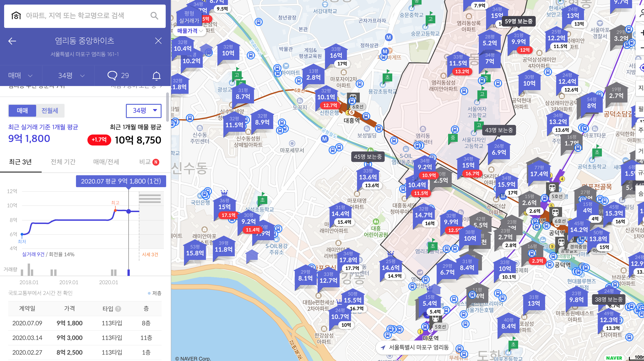
Task: Toggle the 저층 low-floor filter
Action: click(x=154, y=293)
